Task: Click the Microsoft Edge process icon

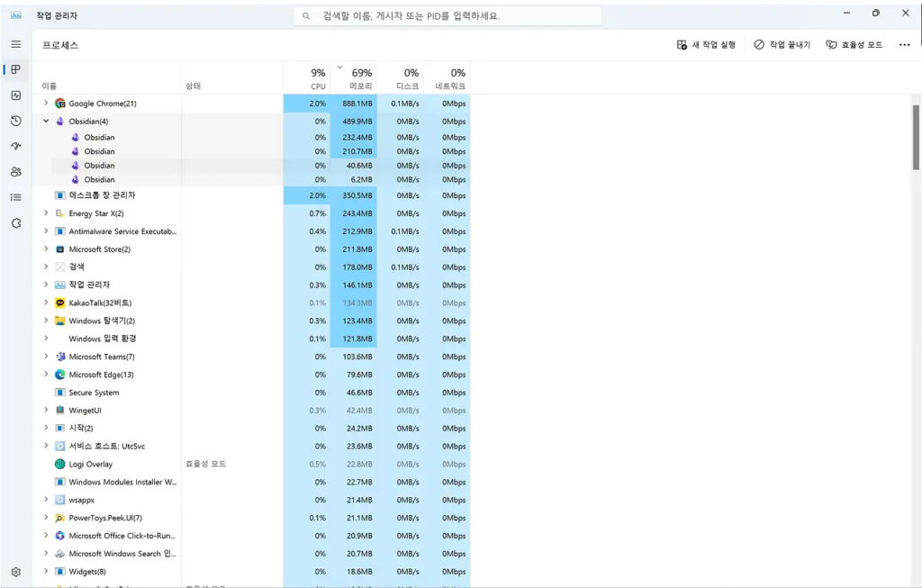Action: click(60, 375)
